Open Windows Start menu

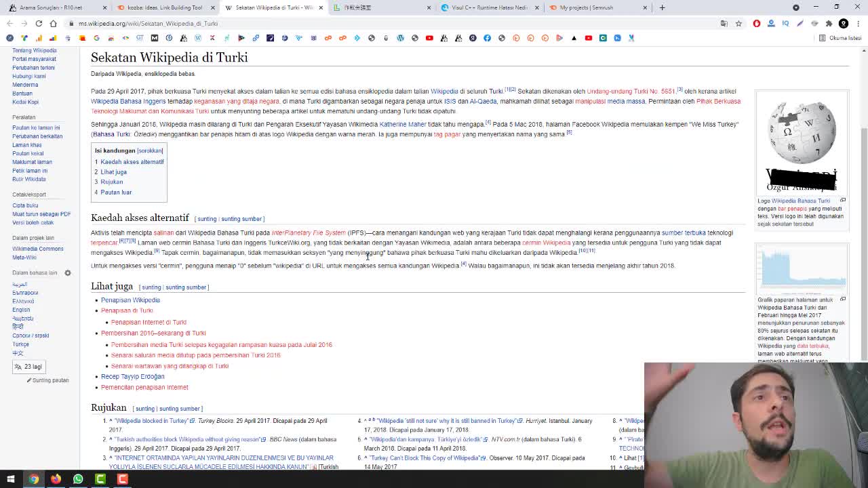(x=11, y=479)
